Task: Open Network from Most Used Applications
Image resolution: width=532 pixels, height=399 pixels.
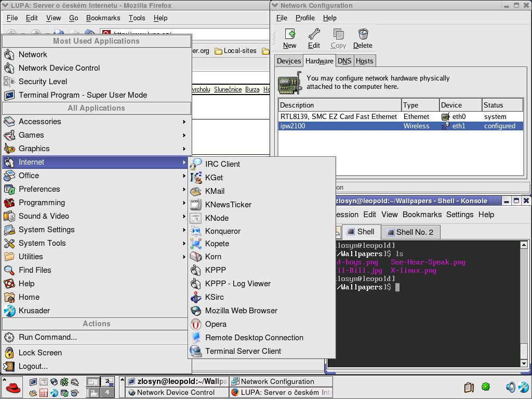Action: [97, 54]
